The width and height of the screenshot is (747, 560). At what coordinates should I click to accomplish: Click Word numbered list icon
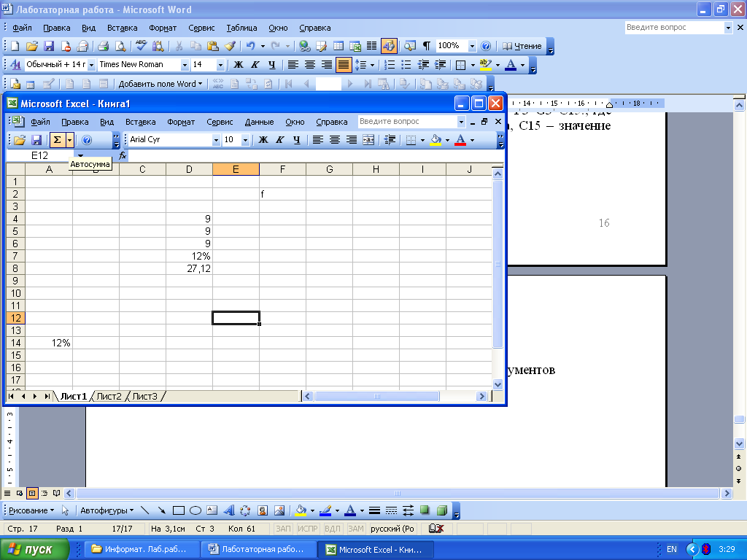click(x=390, y=65)
